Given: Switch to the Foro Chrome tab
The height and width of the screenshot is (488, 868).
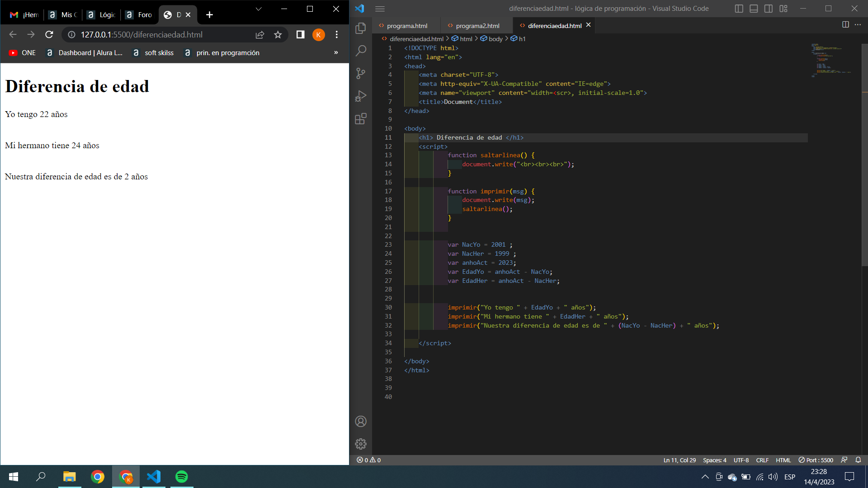Looking at the screenshot, I should coord(139,15).
